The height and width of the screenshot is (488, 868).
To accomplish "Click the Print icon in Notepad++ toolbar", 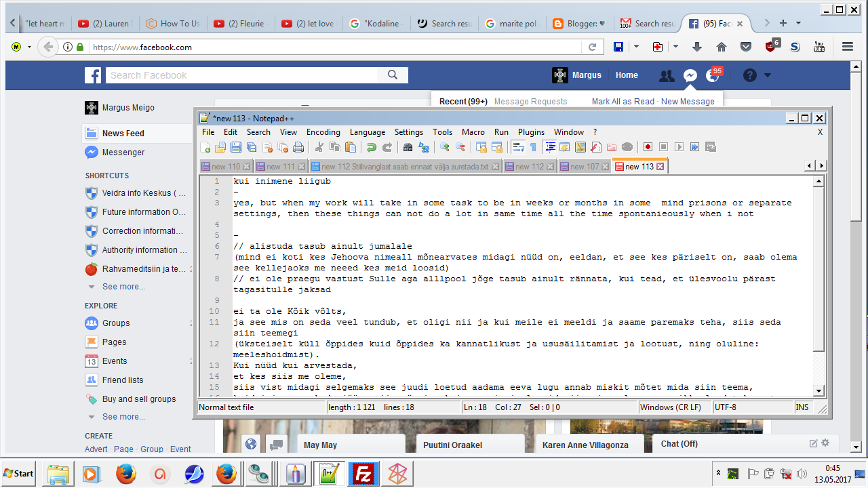I will tap(298, 147).
